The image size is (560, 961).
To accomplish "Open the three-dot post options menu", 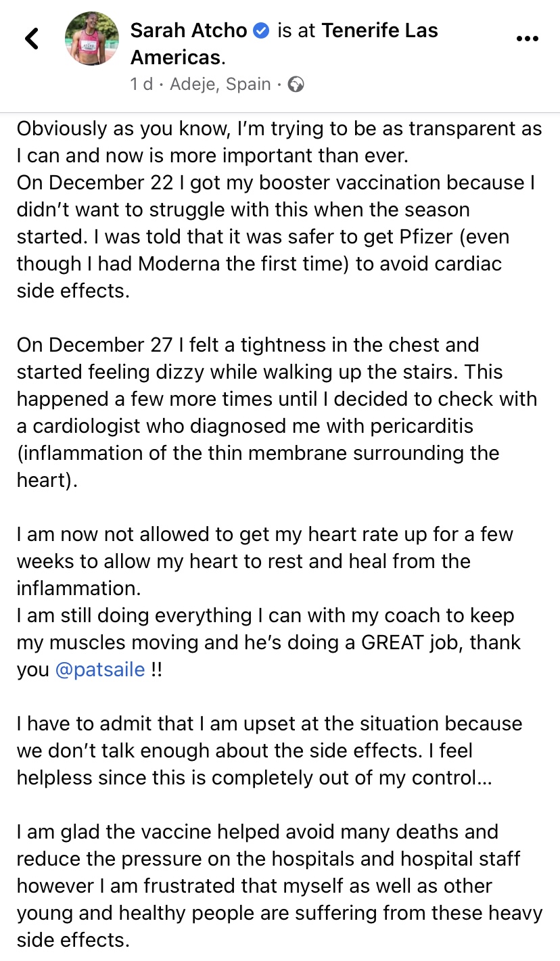I will click(527, 39).
